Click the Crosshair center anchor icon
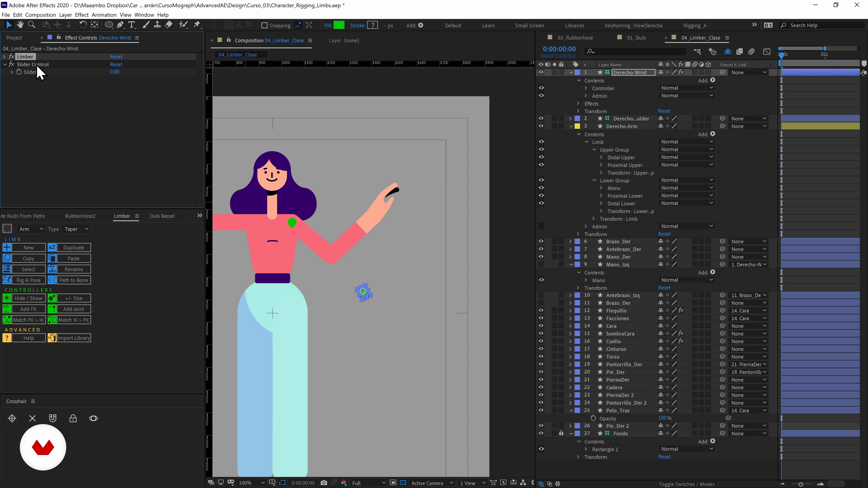The width and height of the screenshot is (868, 488). [12, 418]
